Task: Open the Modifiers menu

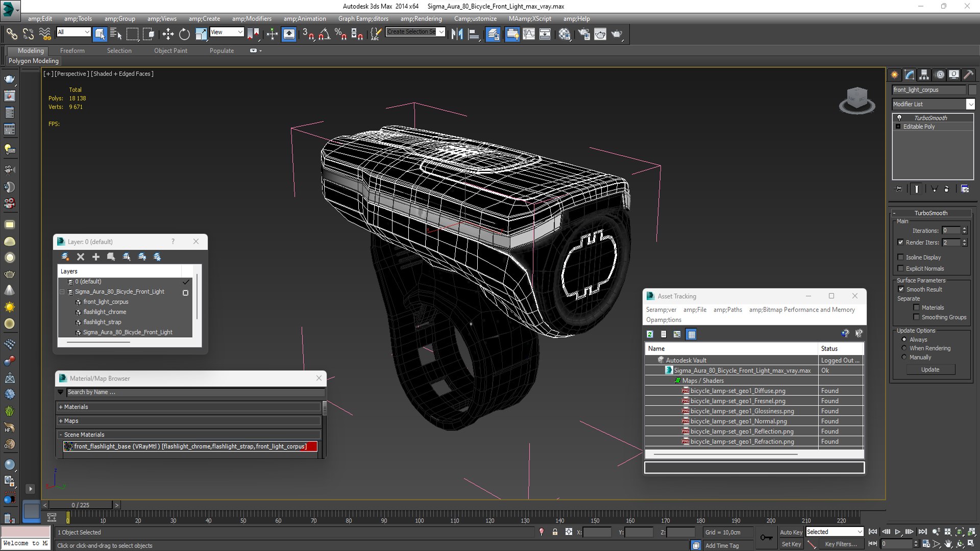Action: 252,18
